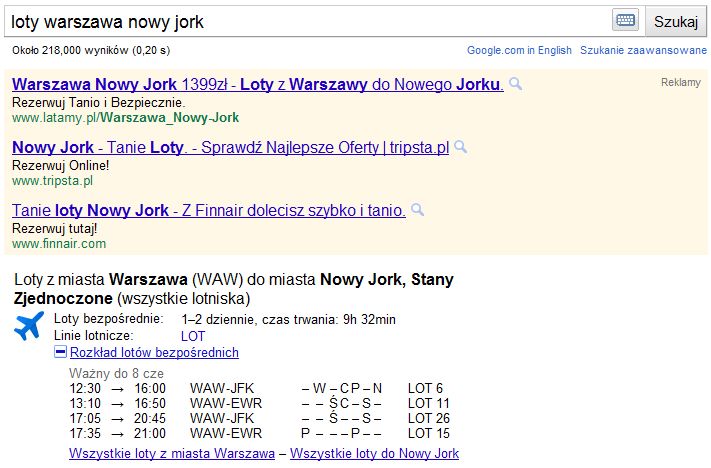711x468 pixels.
Task: Click magnifier preview icon beside Finnair ad
Action: coord(418,210)
